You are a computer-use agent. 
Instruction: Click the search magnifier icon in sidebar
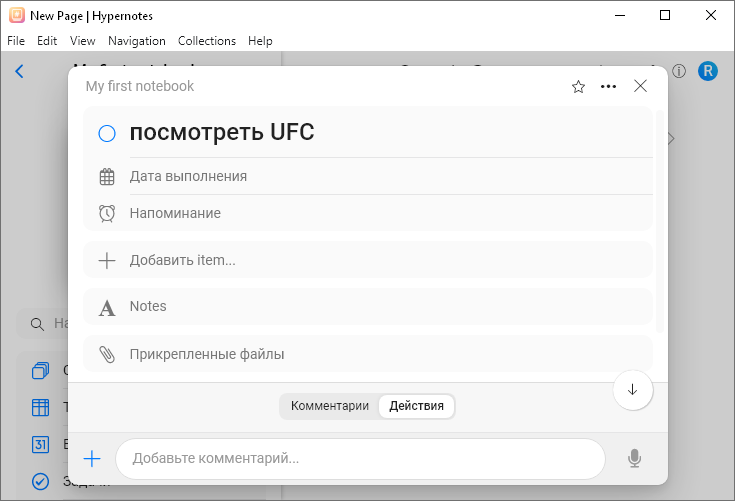[37, 324]
